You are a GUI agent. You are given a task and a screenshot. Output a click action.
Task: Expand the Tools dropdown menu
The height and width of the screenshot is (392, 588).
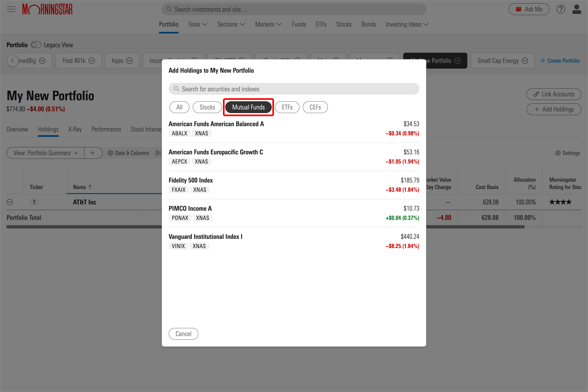pyautogui.click(x=198, y=24)
